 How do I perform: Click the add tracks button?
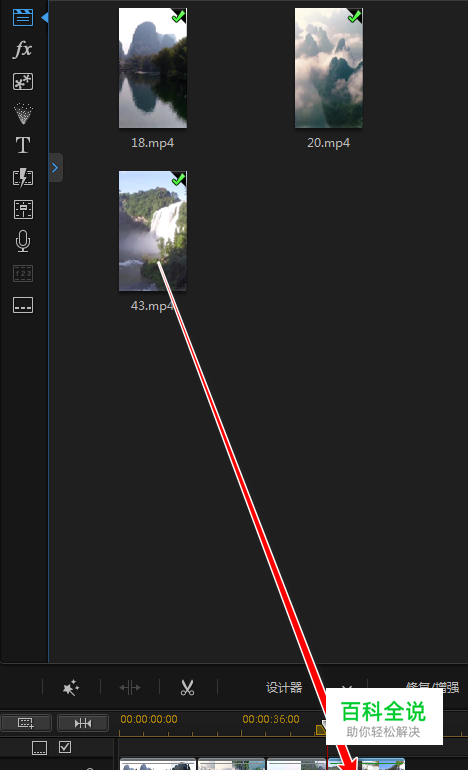[26, 723]
